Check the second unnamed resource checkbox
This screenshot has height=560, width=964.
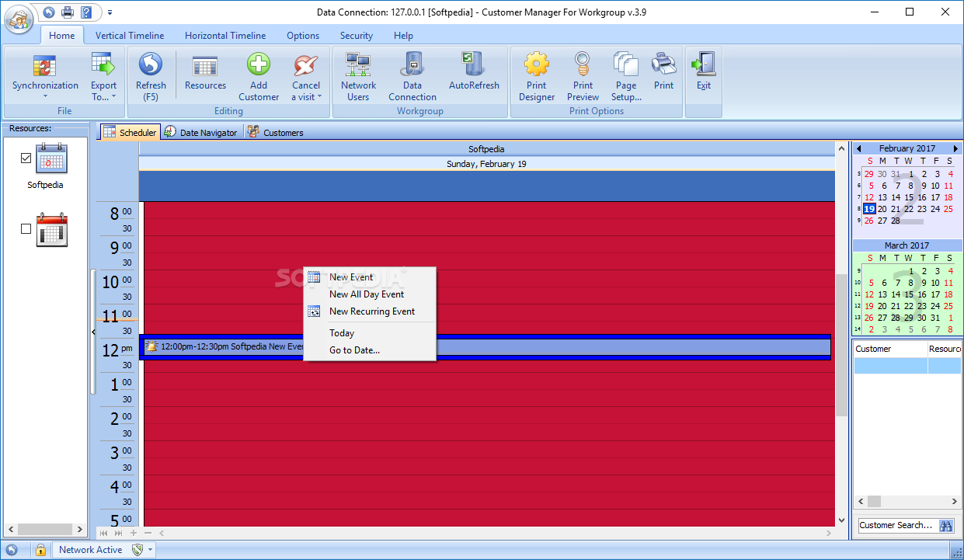[26, 228]
